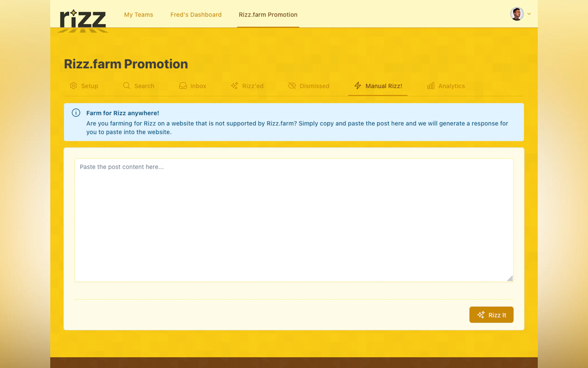
Task: Go to Fred's Dashboard
Action: pyautogui.click(x=196, y=15)
